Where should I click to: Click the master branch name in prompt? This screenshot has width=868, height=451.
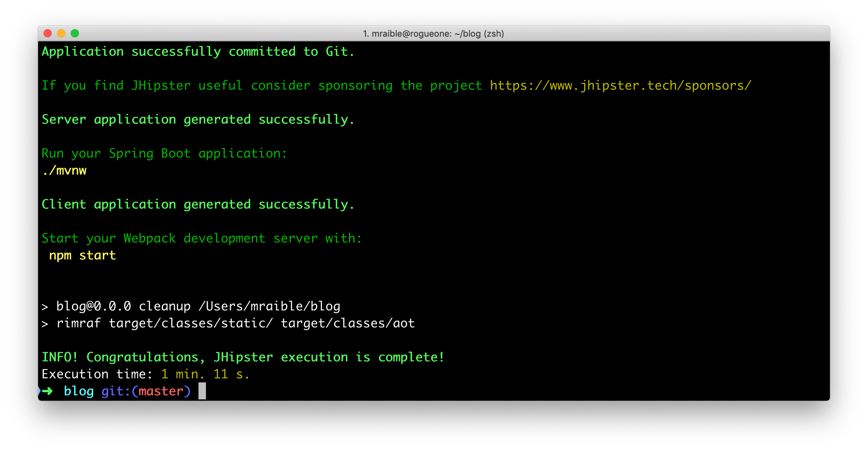pos(161,391)
